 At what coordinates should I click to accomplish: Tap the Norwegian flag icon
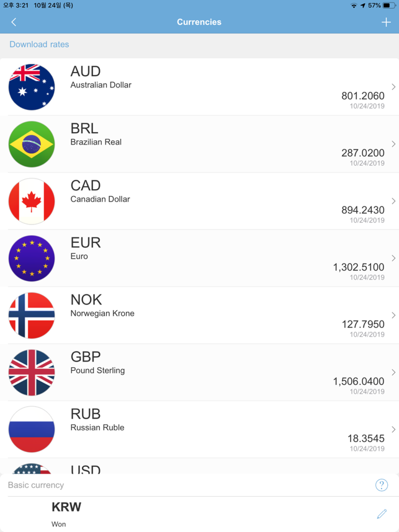(32, 316)
